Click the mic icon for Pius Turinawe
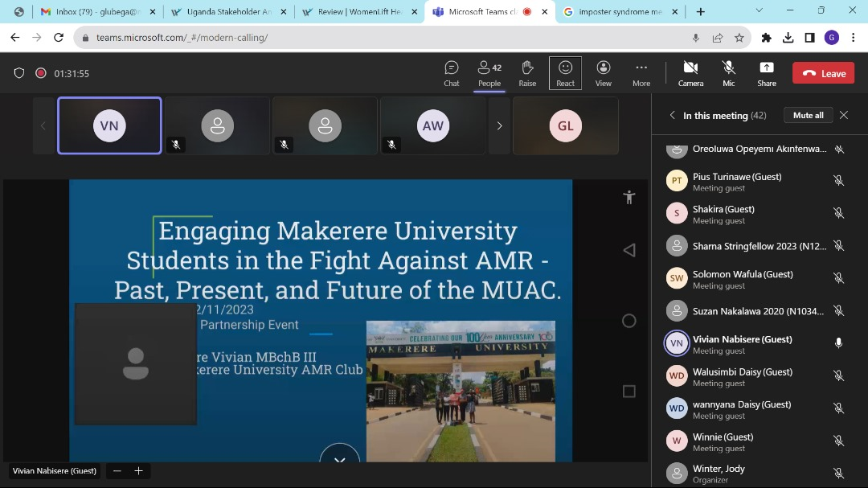This screenshot has height=488, width=868. point(838,181)
